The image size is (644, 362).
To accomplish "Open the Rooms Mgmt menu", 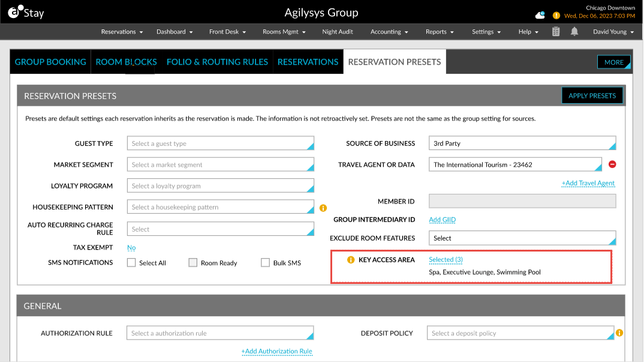I will point(284,32).
